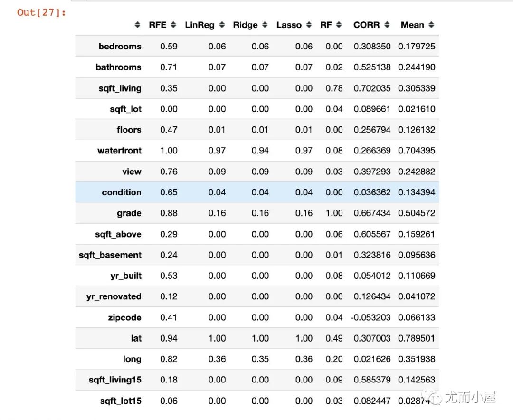The height and width of the screenshot is (420, 513).
Task: Click sqft_lot15 RFE value 0.06
Action: (169, 401)
